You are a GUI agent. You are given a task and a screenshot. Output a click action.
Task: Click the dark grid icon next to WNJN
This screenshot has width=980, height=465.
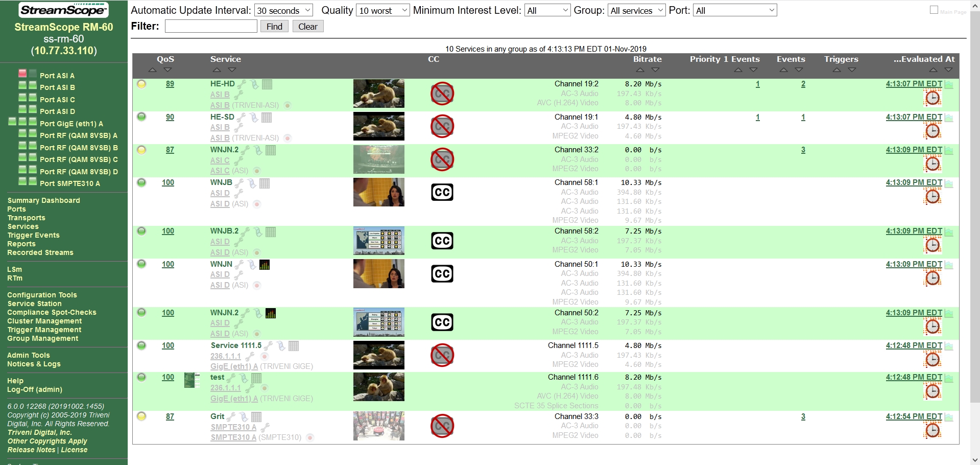tap(265, 265)
